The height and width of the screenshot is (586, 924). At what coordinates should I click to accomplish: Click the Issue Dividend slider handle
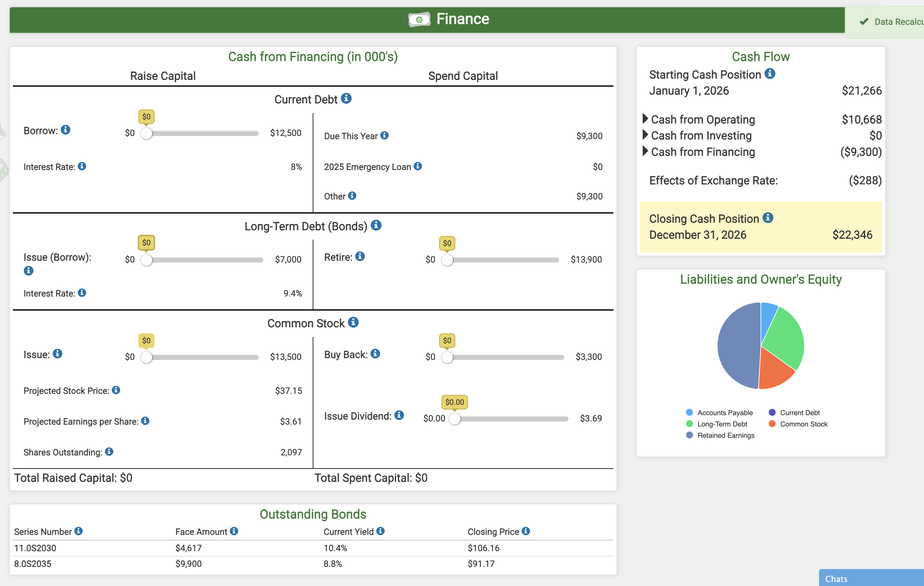(455, 418)
